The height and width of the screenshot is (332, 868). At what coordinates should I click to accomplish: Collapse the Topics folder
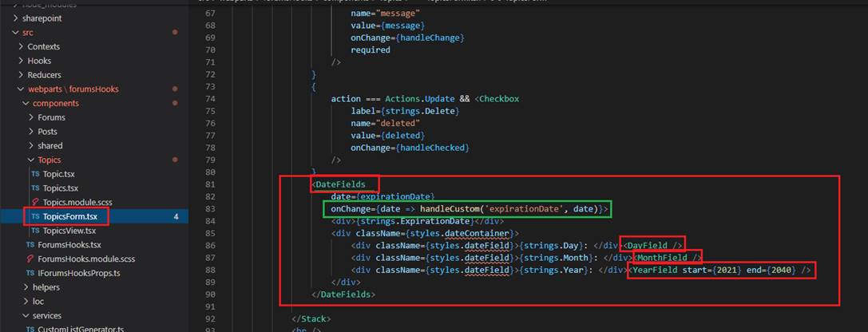point(49,160)
